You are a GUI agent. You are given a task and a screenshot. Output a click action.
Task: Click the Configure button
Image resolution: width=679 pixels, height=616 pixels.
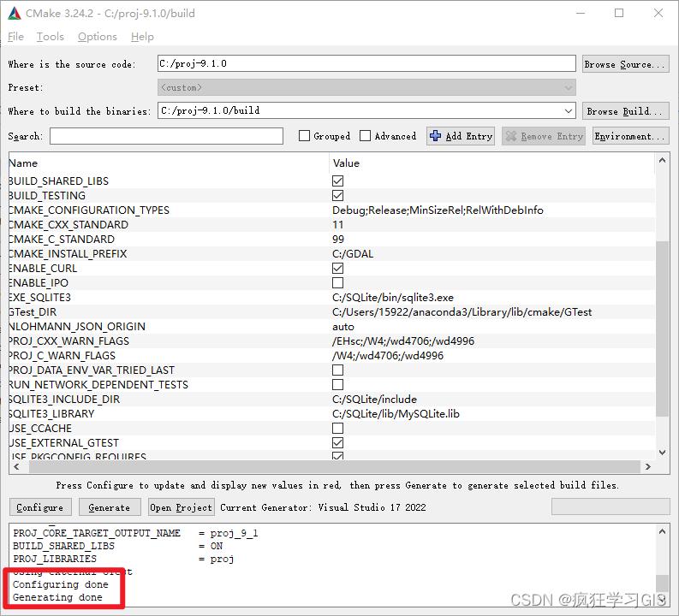point(40,507)
